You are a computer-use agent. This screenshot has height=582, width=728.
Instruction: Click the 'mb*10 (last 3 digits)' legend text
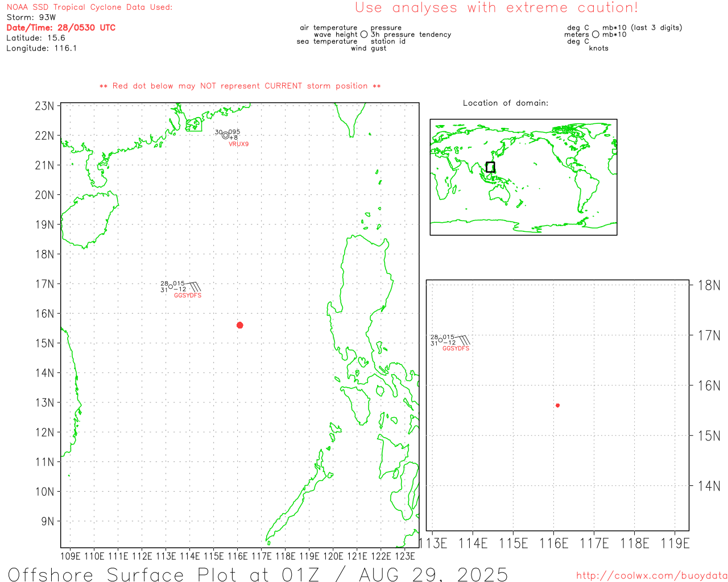tap(642, 28)
